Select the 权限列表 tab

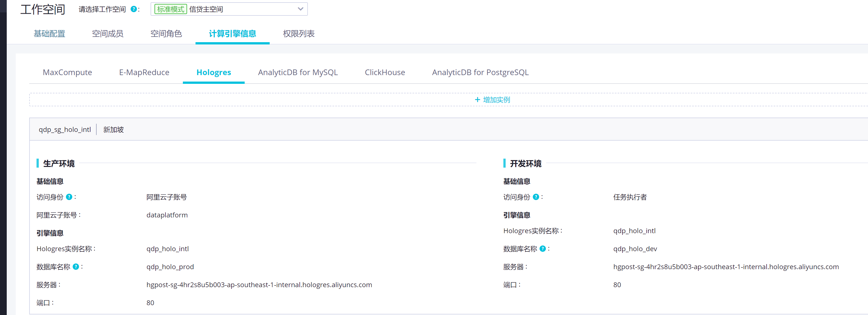tap(299, 34)
